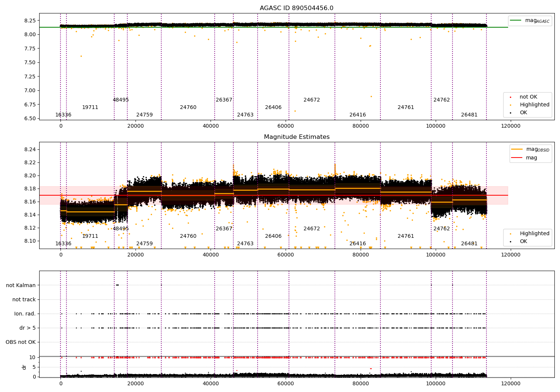
Task: Click obsid label 16336 in top panel
Action: (63, 115)
